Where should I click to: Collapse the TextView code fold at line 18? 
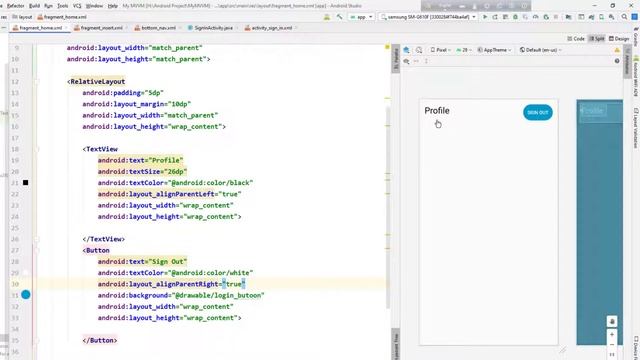[37, 149]
